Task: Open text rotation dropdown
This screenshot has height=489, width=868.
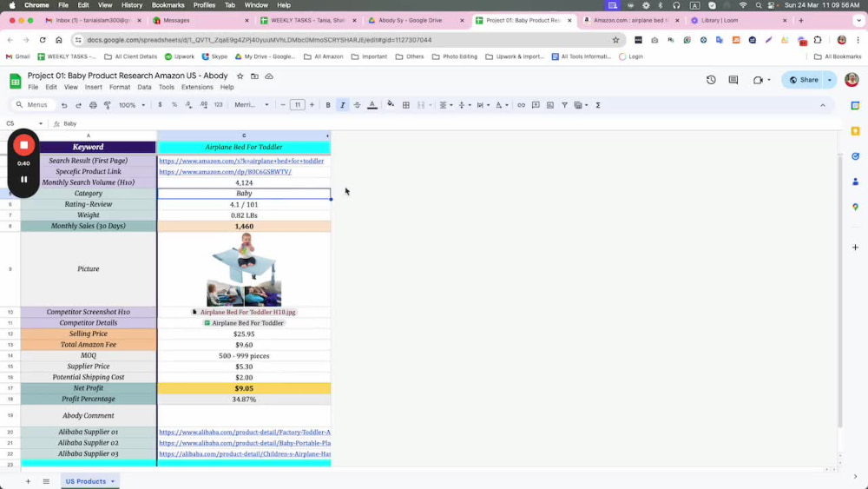Action: tap(502, 105)
